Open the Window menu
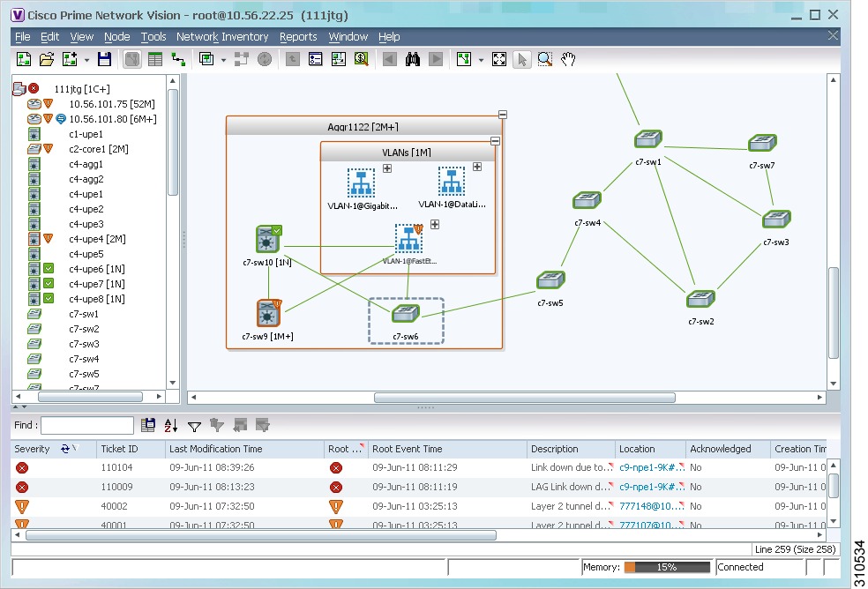The image size is (868, 589). [x=348, y=36]
